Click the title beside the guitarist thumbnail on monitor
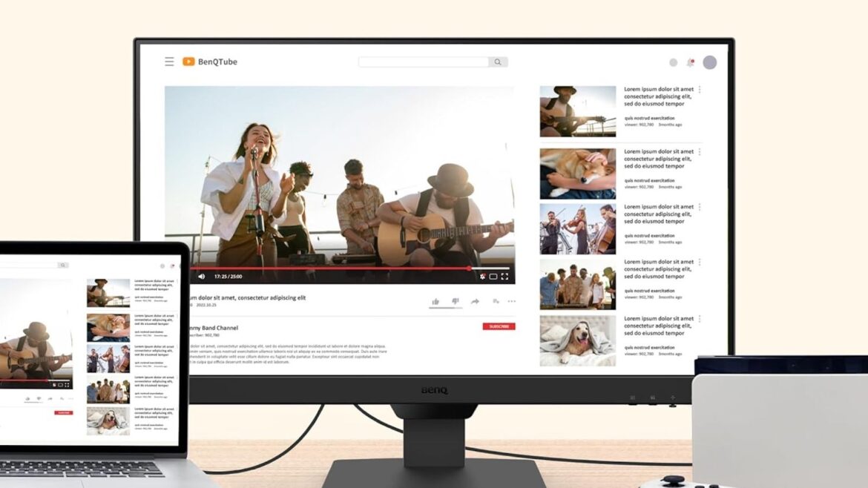The width and height of the screenshot is (868, 488). (x=659, y=96)
